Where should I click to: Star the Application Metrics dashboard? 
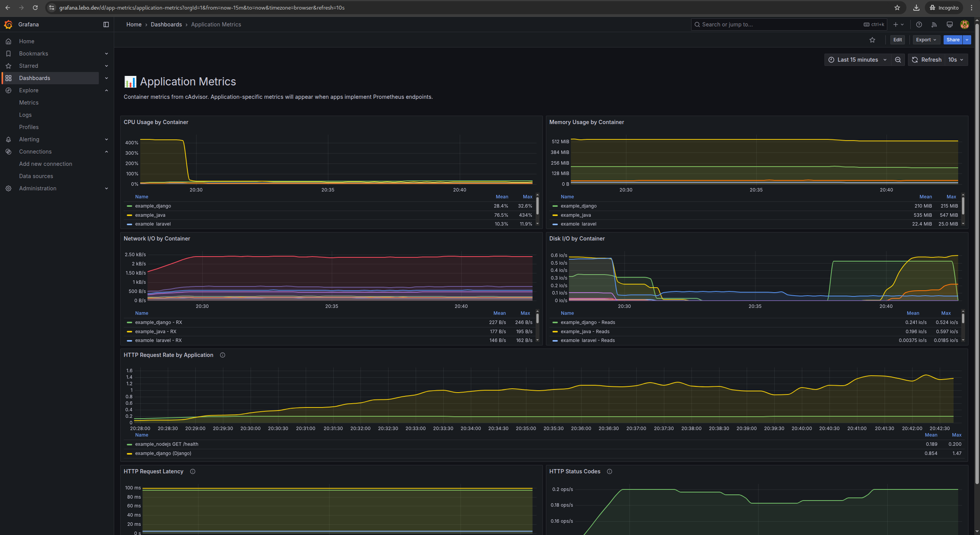coord(872,39)
